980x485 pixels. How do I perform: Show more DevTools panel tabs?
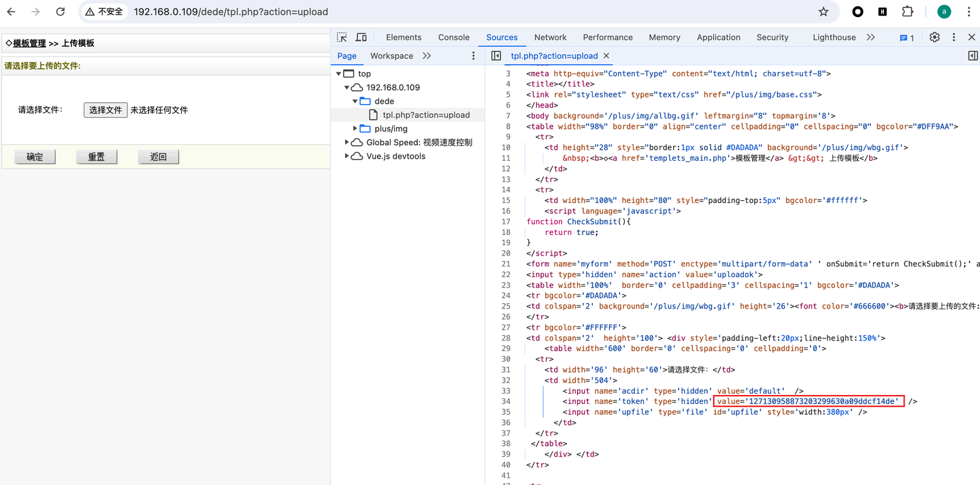pos(870,37)
